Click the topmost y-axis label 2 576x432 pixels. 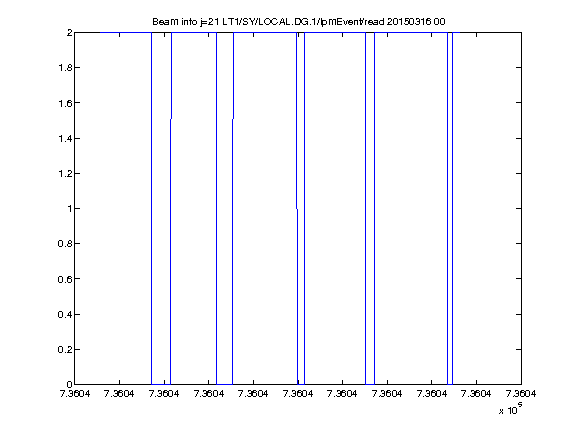[69, 33]
